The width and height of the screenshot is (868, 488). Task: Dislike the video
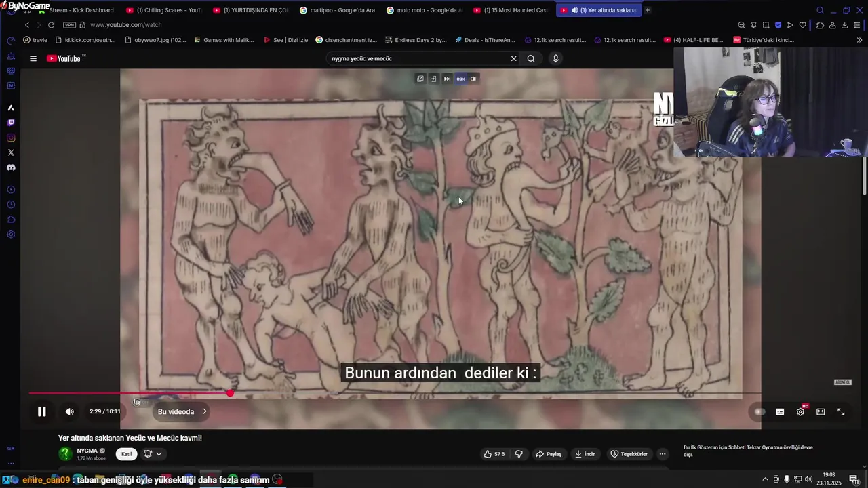(519, 454)
